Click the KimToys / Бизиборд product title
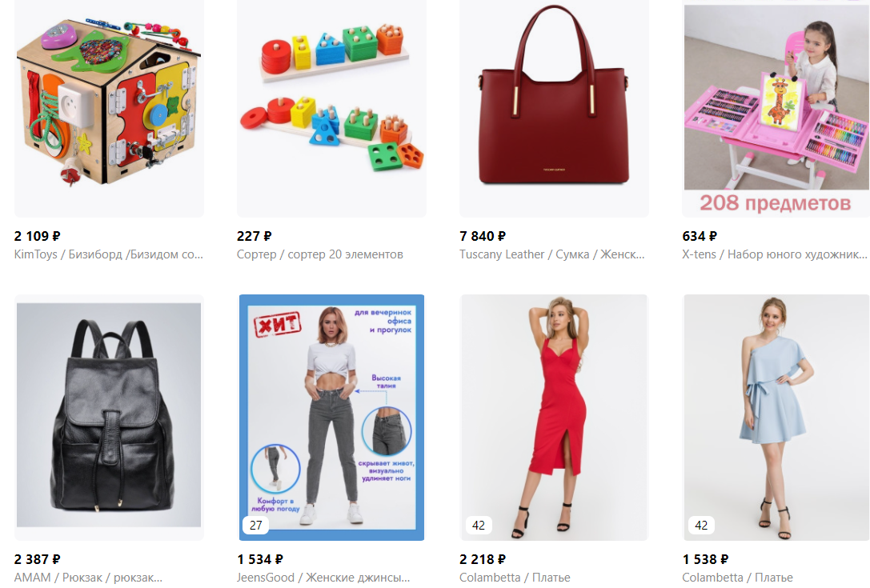Image resolution: width=870 pixels, height=588 pixels. pyautogui.click(x=109, y=254)
